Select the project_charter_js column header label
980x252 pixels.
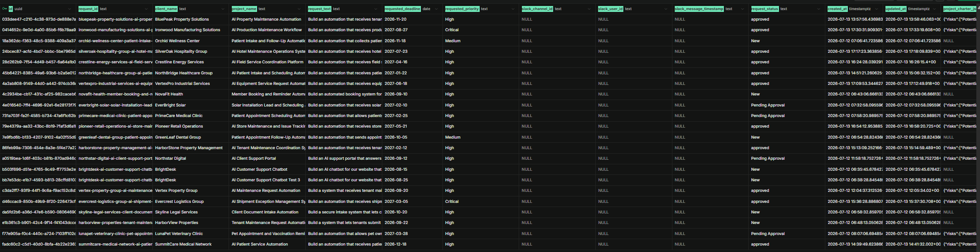click(960, 9)
